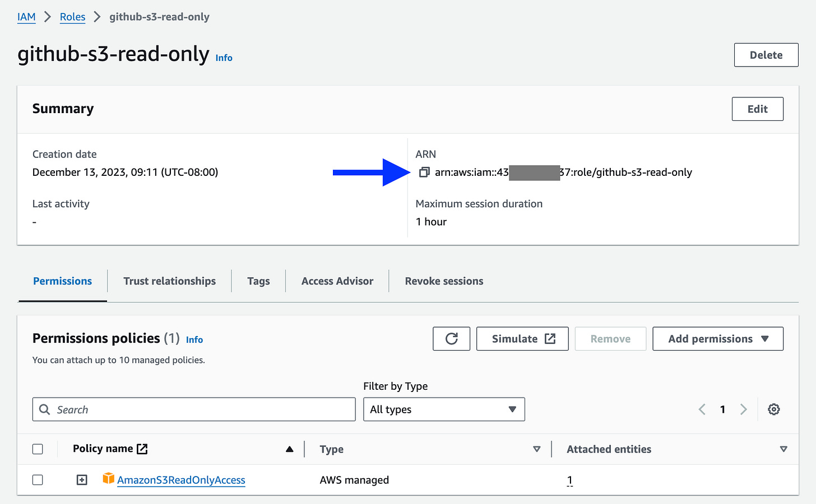This screenshot has width=816, height=504.
Task: Click the page number 1 indicator
Action: pos(722,409)
